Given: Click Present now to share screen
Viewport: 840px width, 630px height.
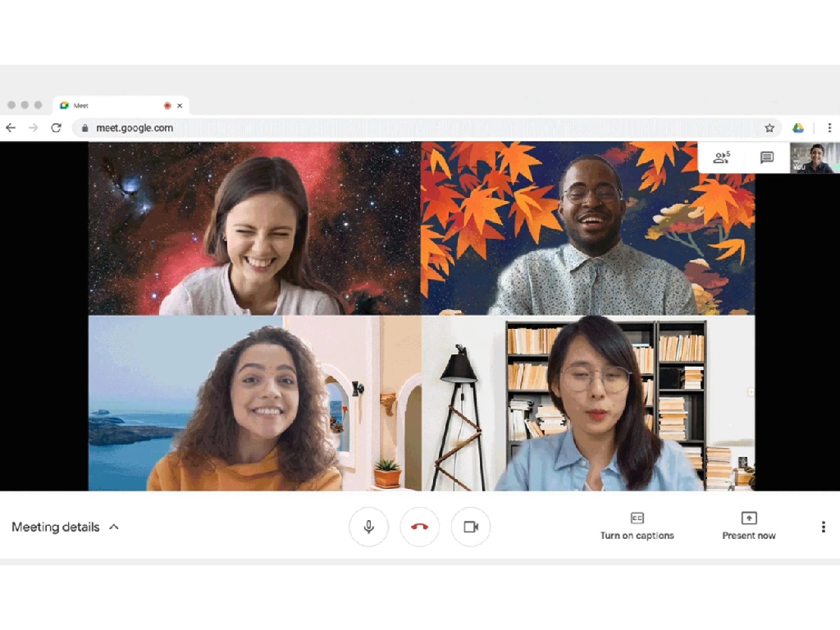Looking at the screenshot, I should [x=748, y=527].
